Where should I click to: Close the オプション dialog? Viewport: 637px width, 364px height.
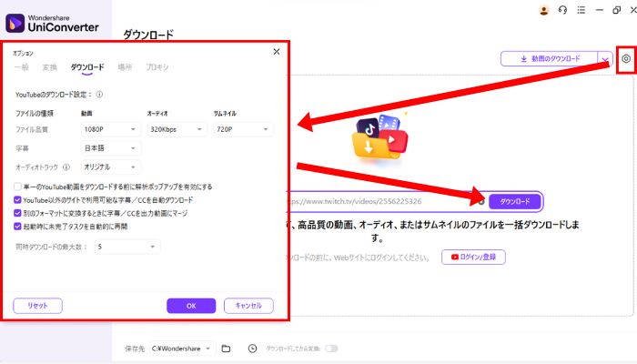point(277,52)
